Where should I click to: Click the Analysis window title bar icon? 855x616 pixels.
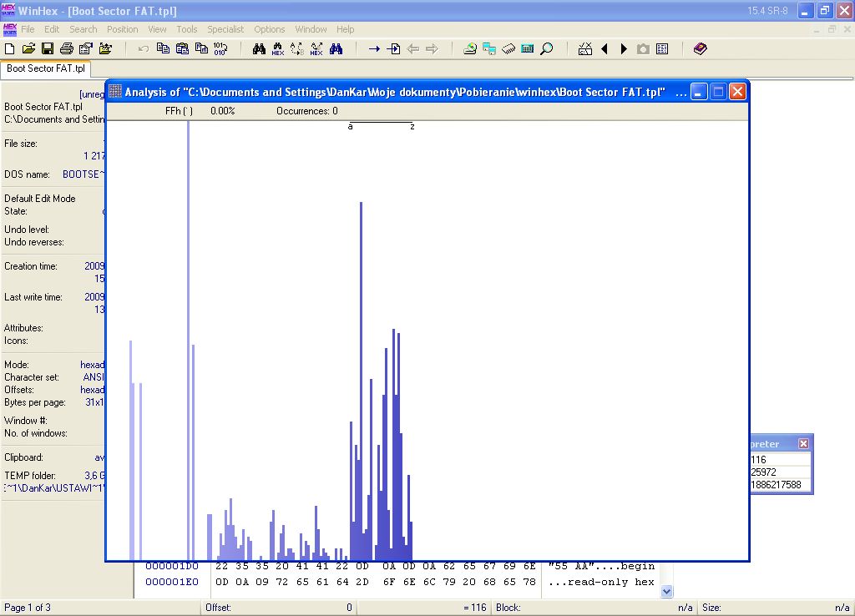(x=114, y=92)
